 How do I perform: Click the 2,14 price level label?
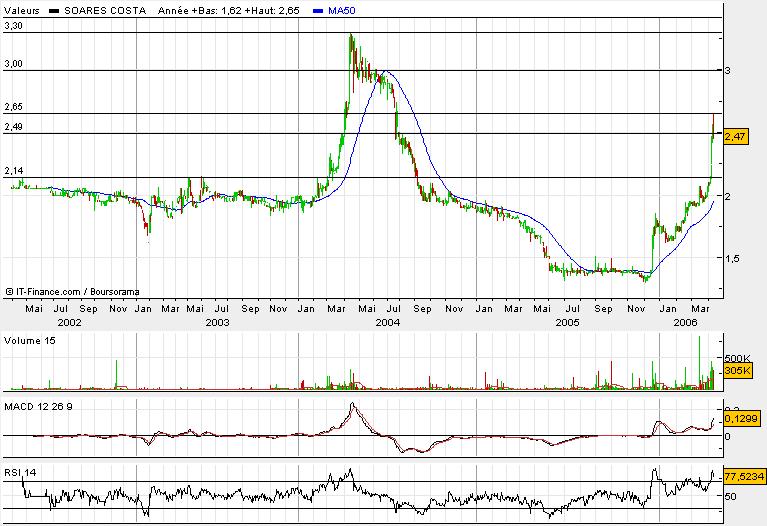click(13, 171)
